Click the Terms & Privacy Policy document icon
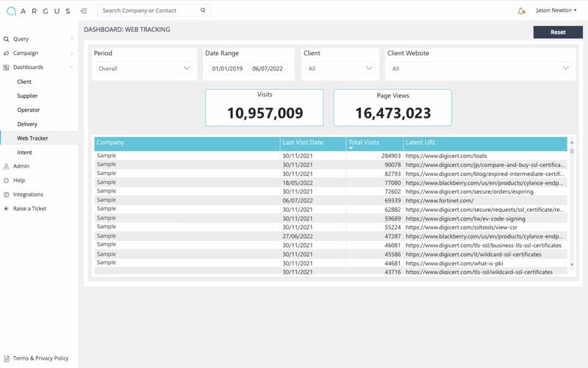The height and width of the screenshot is (368, 588). pyautogui.click(x=7, y=358)
